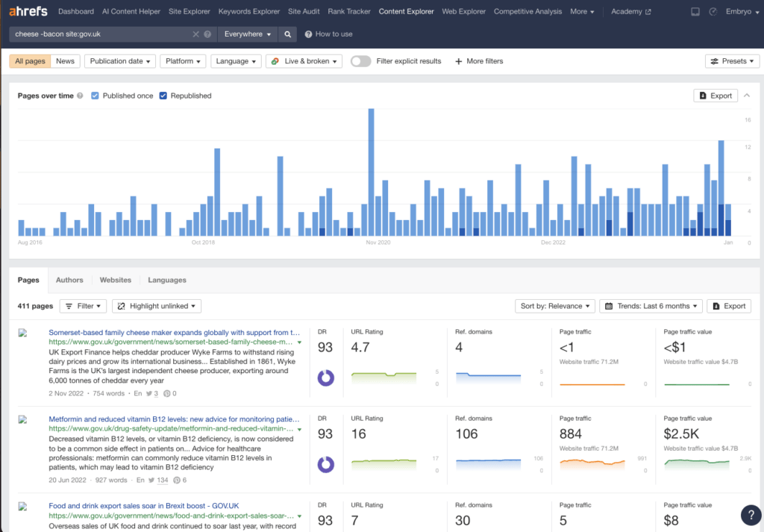764x532 pixels.
Task: Open the gauge icon beside Embryo
Action: (713, 12)
